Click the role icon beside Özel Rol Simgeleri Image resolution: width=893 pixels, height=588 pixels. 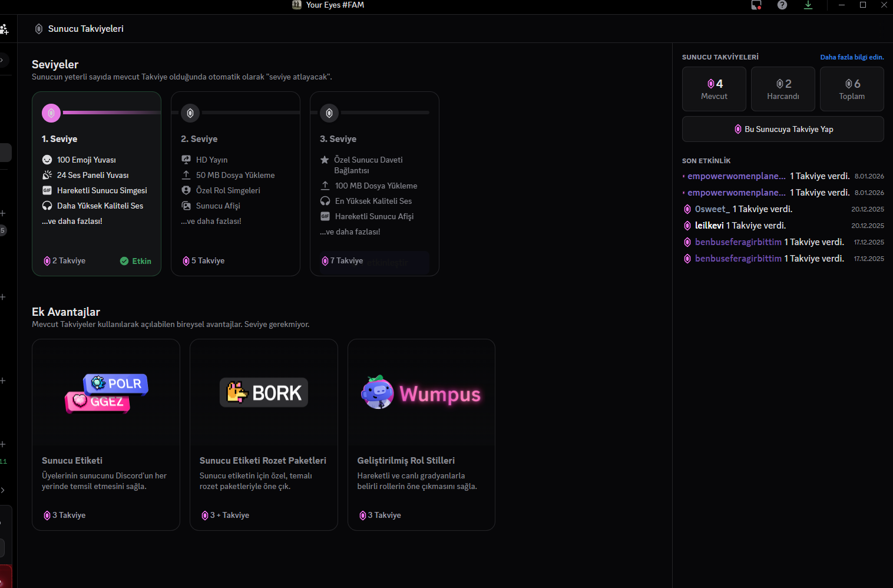186,190
